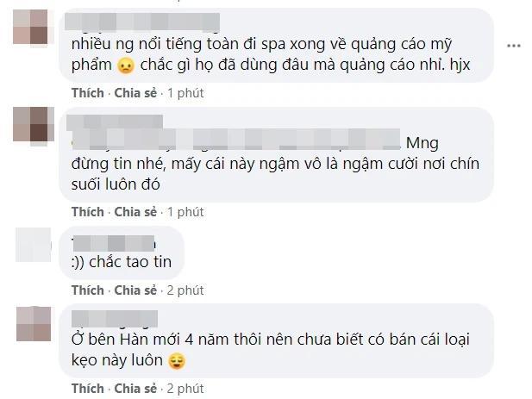Like the 'chắc tao tin' comment with Thích
532x399 pixels.
(x=88, y=290)
